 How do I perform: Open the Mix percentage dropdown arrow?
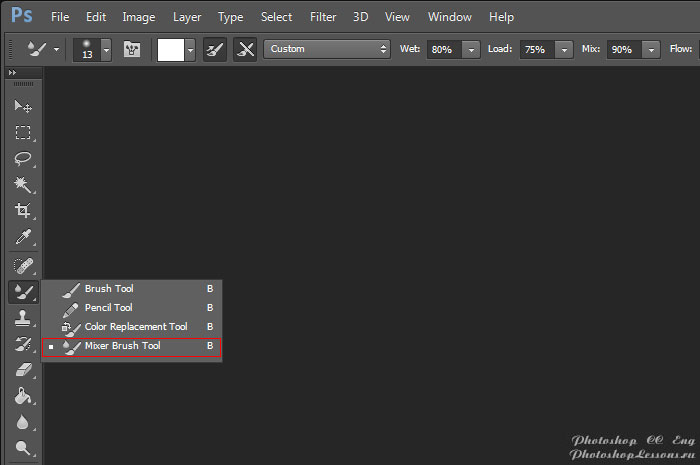click(x=651, y=50)
